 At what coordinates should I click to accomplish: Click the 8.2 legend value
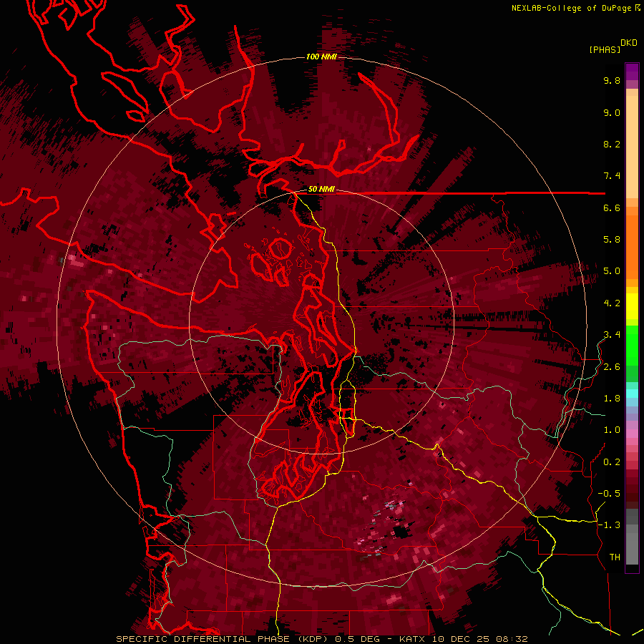point(612,144)
